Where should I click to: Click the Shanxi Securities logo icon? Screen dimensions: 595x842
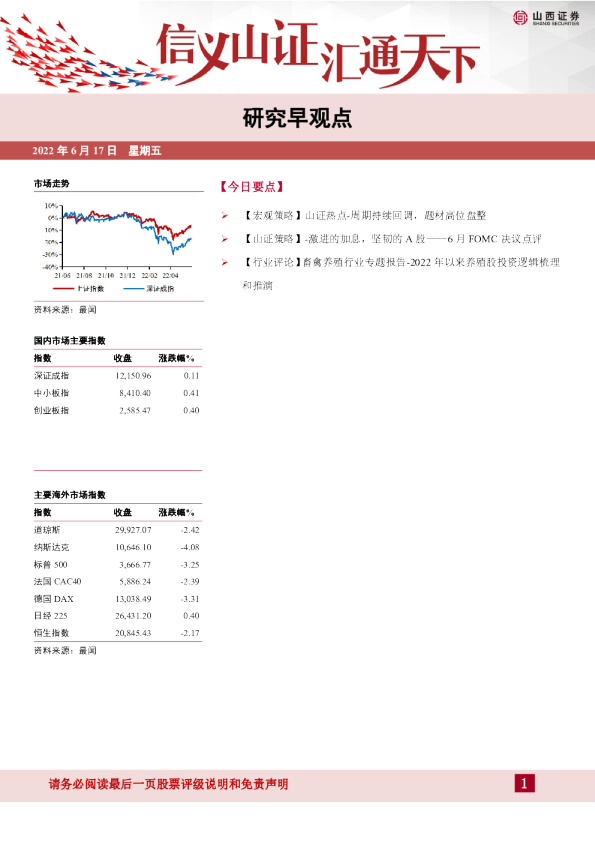click(520, 18)
